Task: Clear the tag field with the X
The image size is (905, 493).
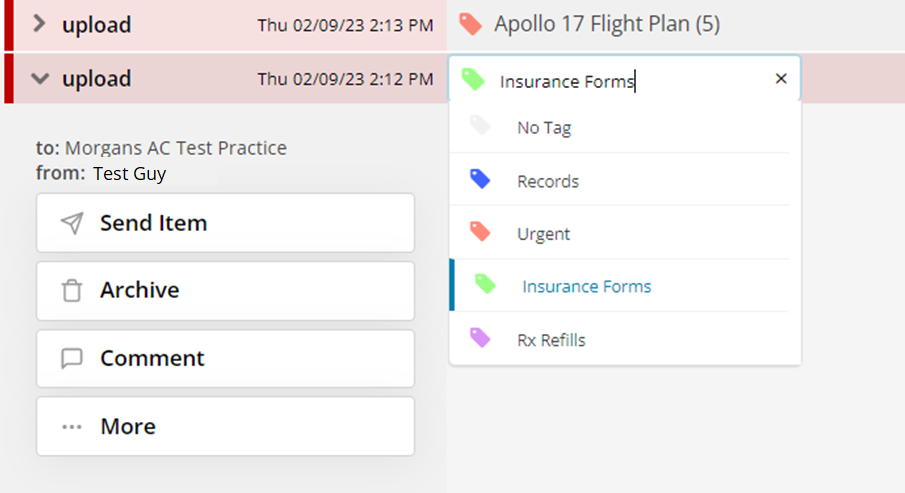Action: coord(781,79)
